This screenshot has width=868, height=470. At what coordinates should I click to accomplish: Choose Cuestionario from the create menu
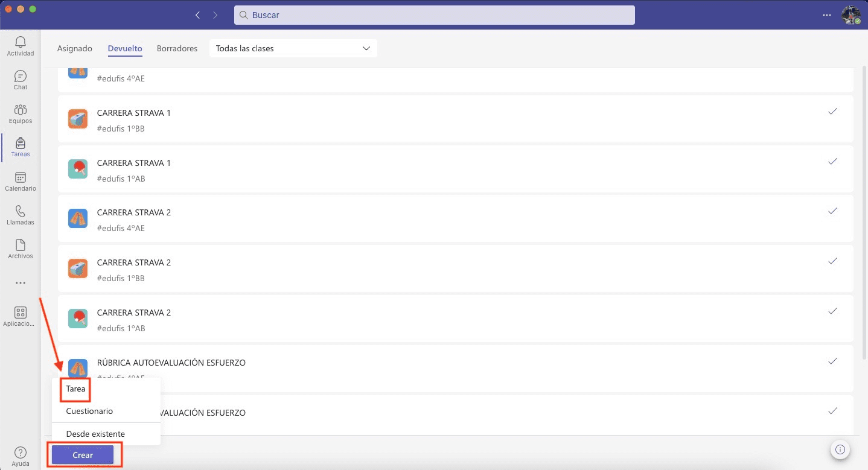89,411
